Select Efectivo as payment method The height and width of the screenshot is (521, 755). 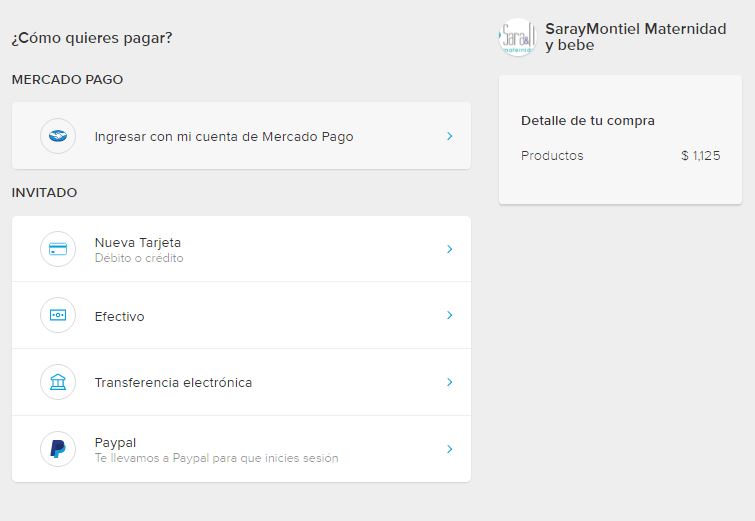pyautogui.click(x=119, y=317)
